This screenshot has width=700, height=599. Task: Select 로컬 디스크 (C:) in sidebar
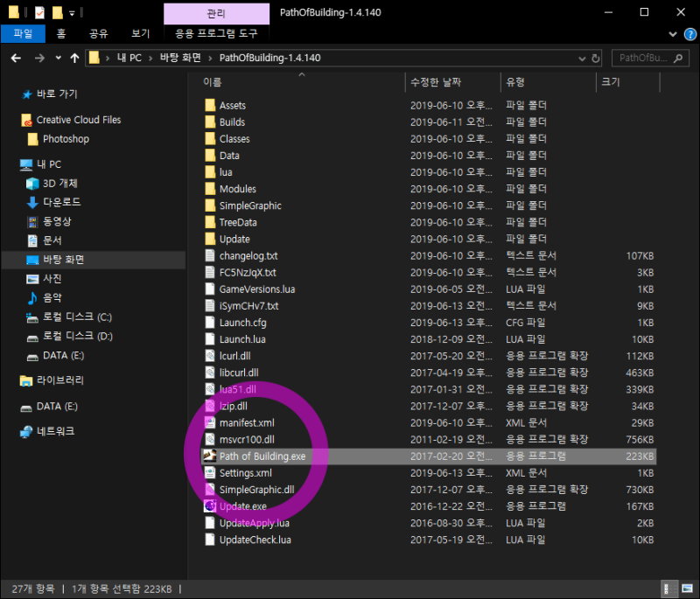pyautogui.click(x=77, y=317)
